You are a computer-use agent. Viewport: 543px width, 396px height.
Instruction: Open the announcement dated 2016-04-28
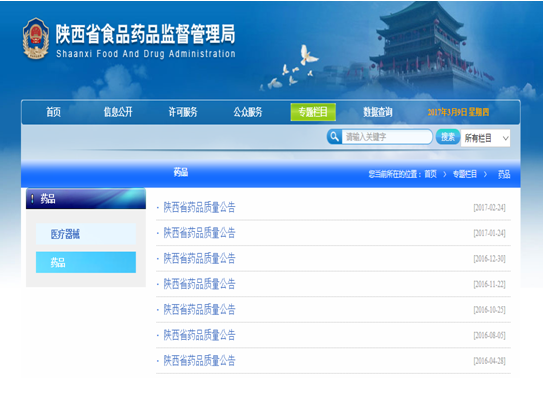(199, 361)
